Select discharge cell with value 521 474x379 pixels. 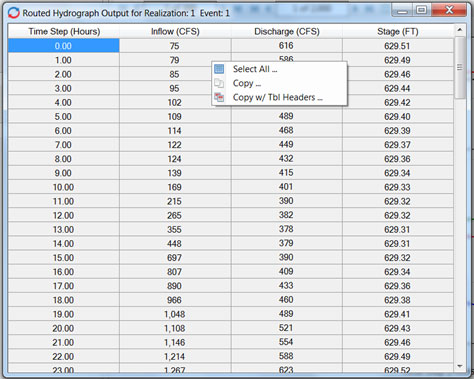click(x=287, y=328)
